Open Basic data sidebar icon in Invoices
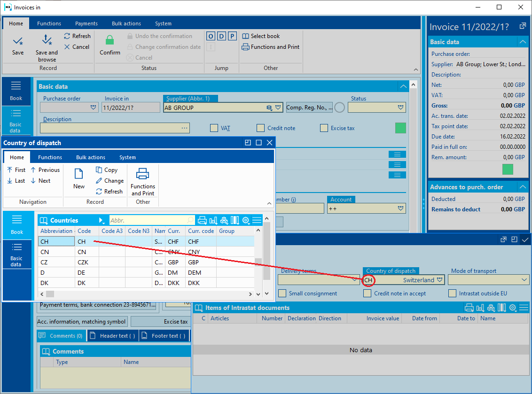The width and height of the screenshot is (532, 394). point(15,121)
